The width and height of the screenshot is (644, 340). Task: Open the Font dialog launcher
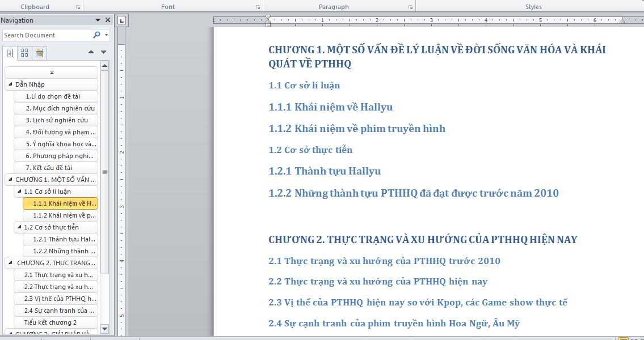(258, 7)
